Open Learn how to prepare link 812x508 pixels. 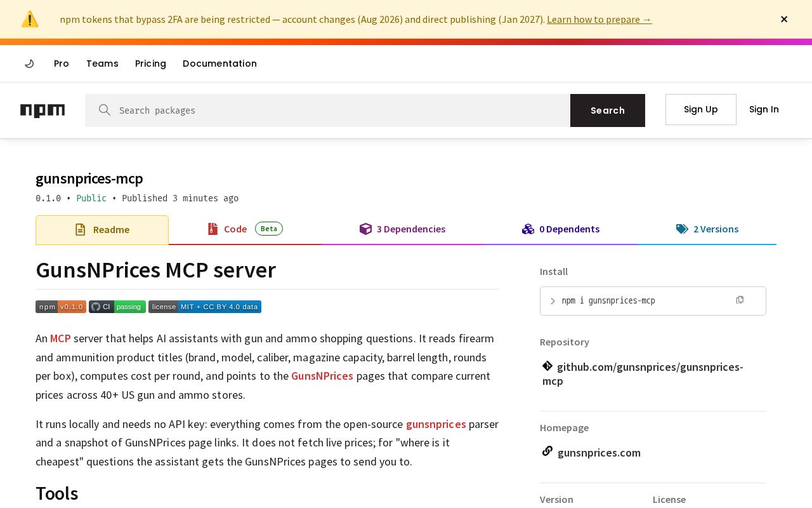coord(599,19)
